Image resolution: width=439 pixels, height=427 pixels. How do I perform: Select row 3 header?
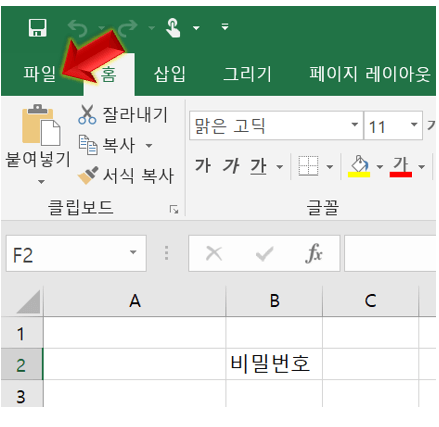(x=22, y=394)
